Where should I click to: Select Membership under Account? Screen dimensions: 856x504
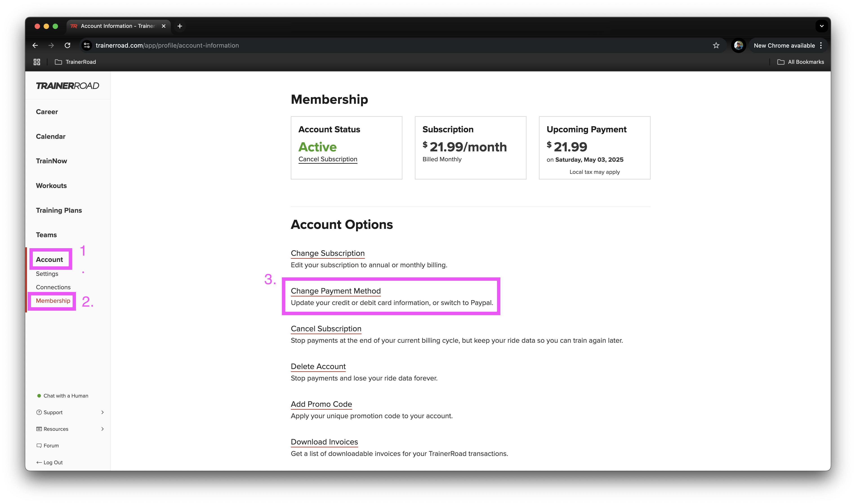point(53,301)
